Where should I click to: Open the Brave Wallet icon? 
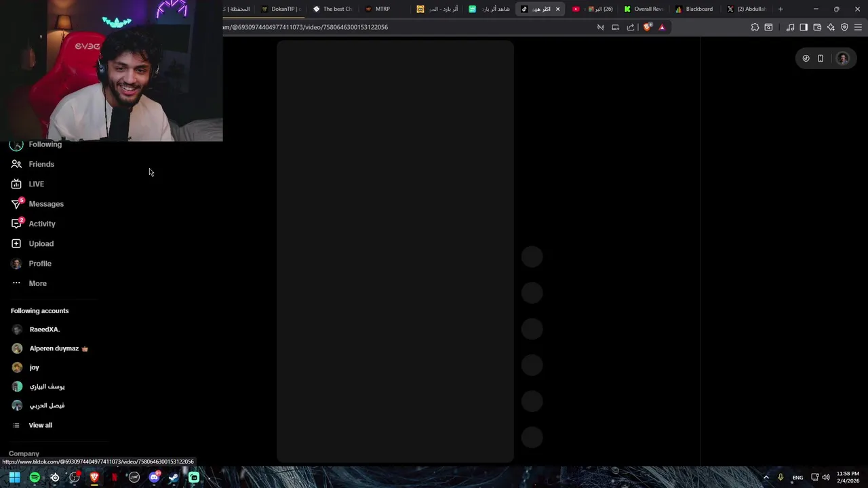[817, 27]
